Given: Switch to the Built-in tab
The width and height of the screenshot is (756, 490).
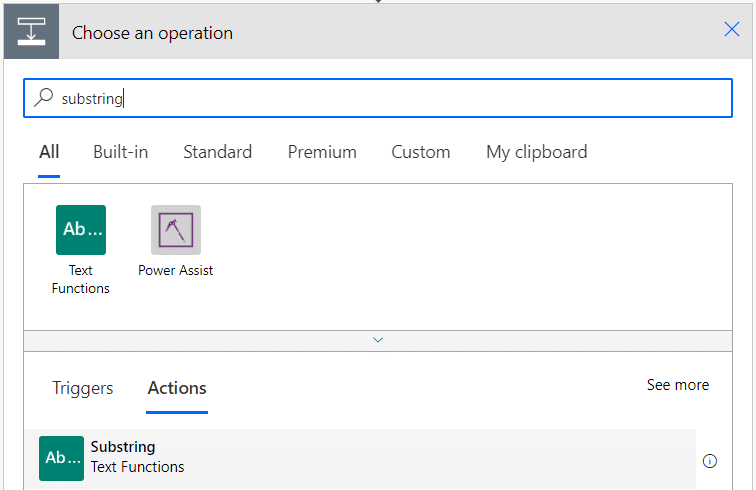Looking at the screenshot, I should 121,152.
